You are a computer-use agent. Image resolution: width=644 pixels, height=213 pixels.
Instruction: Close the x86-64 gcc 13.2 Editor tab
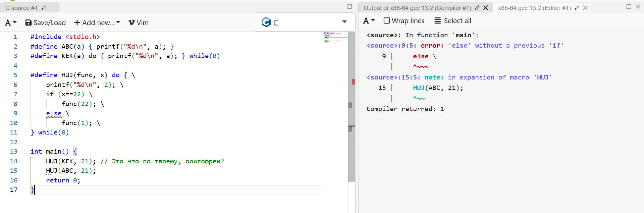coord(585,8)
